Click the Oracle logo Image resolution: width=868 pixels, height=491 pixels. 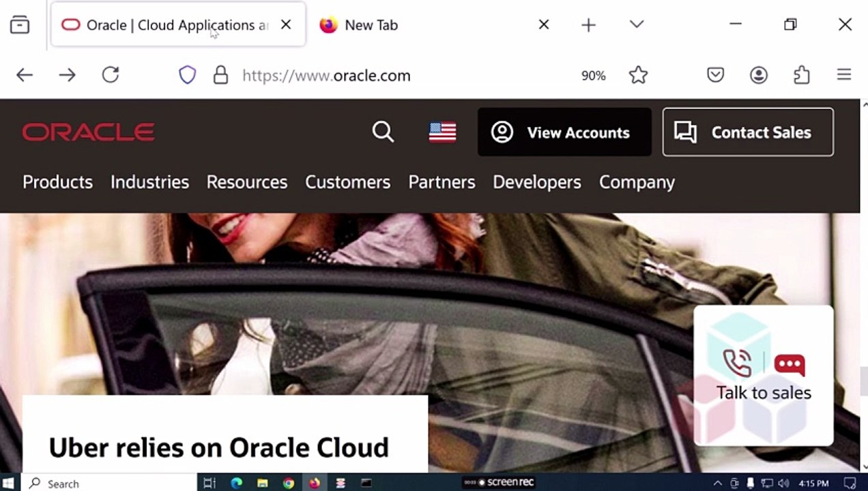click(88, 132)
